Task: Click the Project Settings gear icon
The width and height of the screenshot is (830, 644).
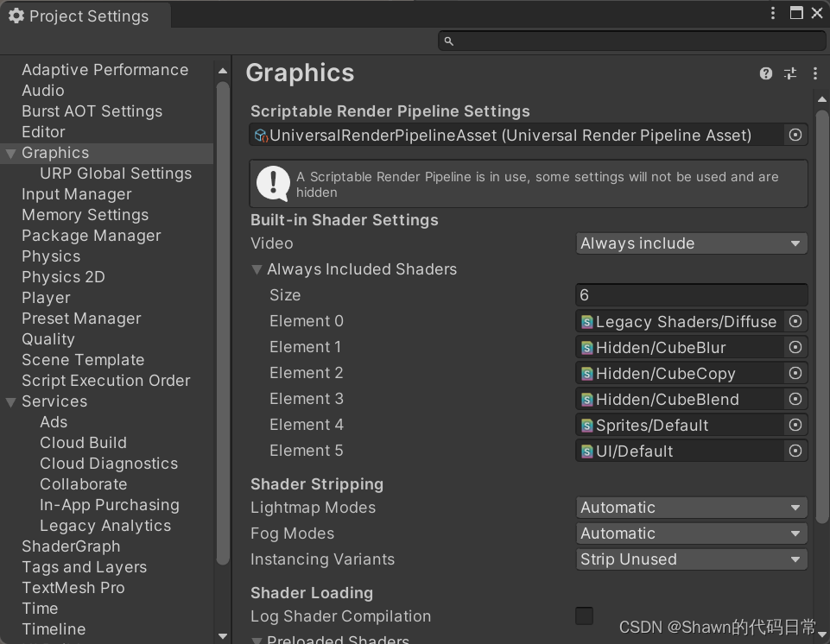Action: point(16,16)
